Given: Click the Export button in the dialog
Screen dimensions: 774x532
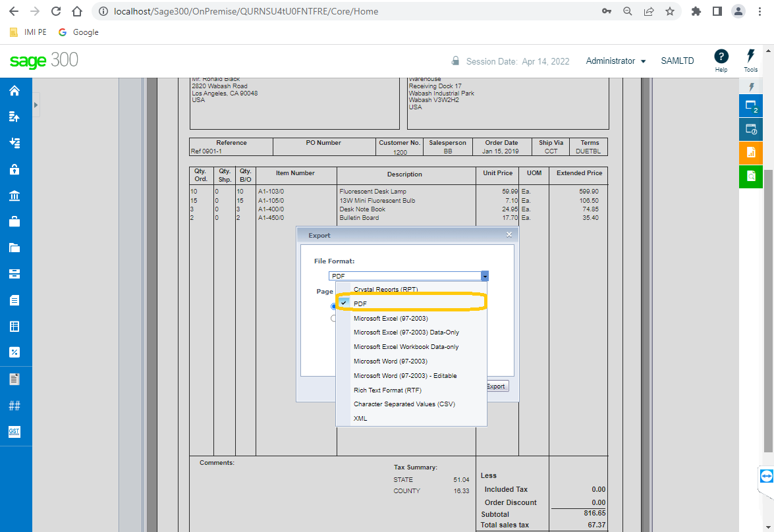Looking at the screenshot, I should (495, 386).
